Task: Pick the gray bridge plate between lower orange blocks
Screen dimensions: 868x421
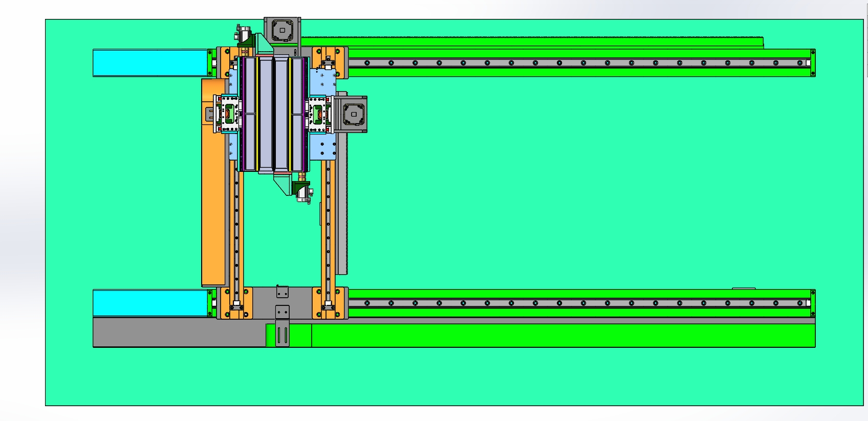Action: (283, 303)
